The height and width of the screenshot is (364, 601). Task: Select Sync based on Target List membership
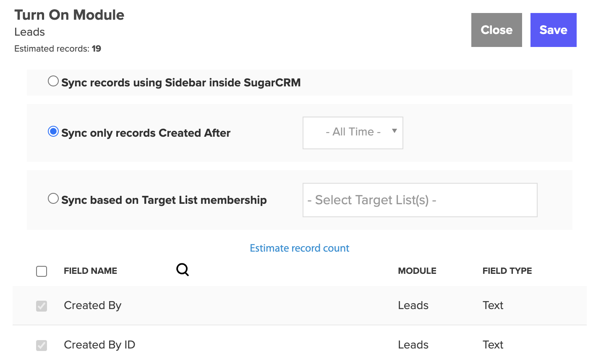coord(53,198)
